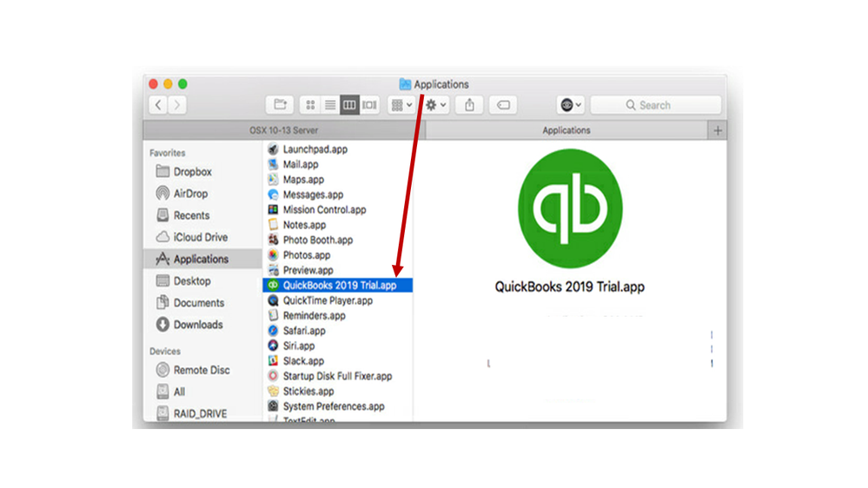Switch to column view
The image size is (868, 488).
pyautogui.click(x=349, y=104)
